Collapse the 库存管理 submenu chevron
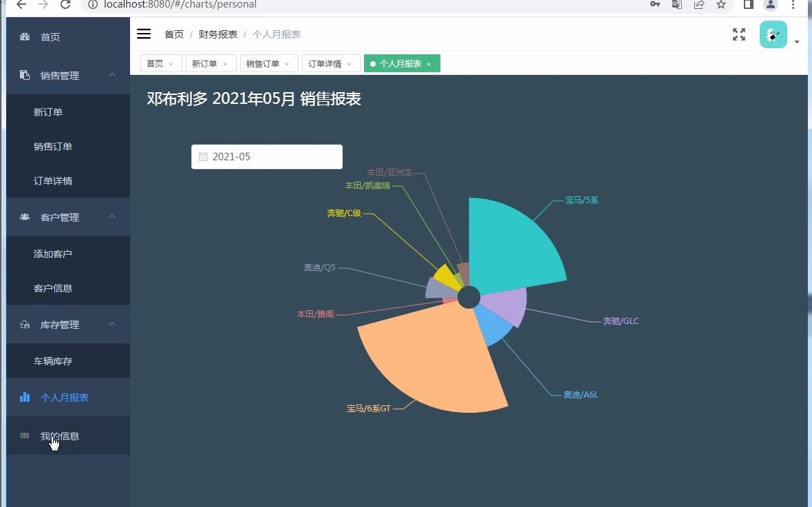This screenshot has height=507, width=812. 112,325
